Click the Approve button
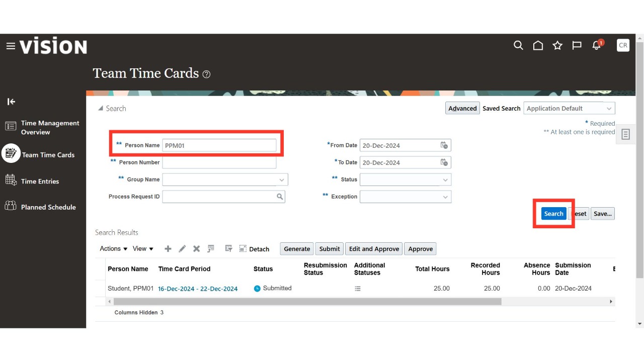Viewport: 644px width, 362px height. tap(421, 249)
